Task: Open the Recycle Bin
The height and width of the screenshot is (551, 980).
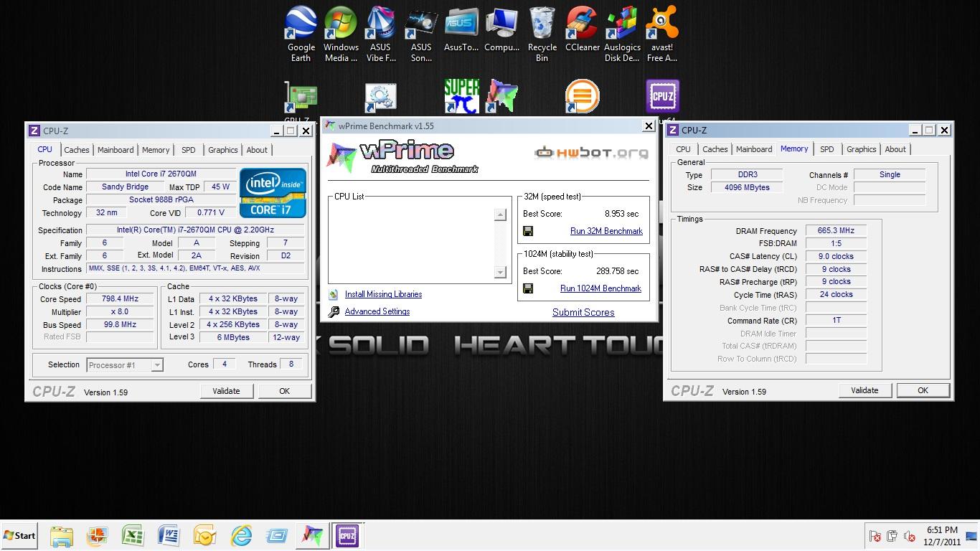Action: tap(542, 34)
